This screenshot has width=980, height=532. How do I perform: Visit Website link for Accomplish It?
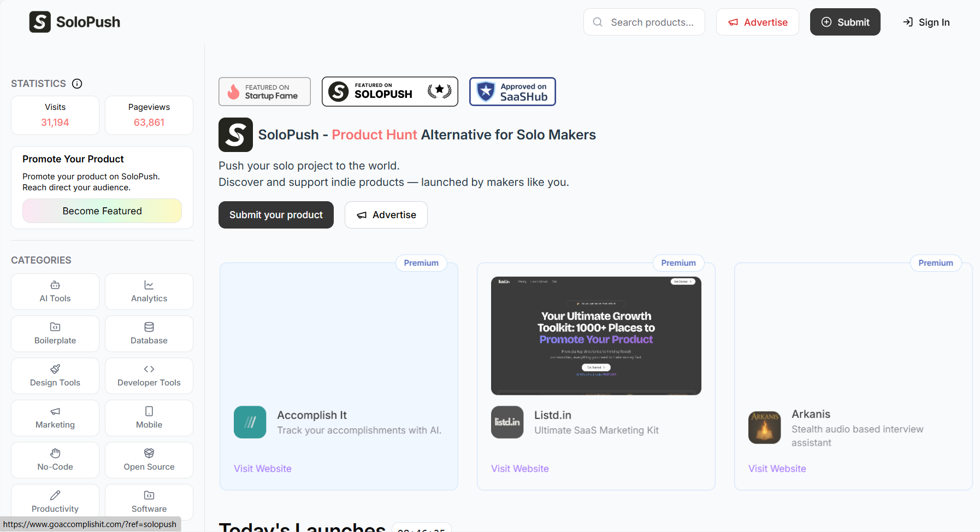tap(263, 469)
